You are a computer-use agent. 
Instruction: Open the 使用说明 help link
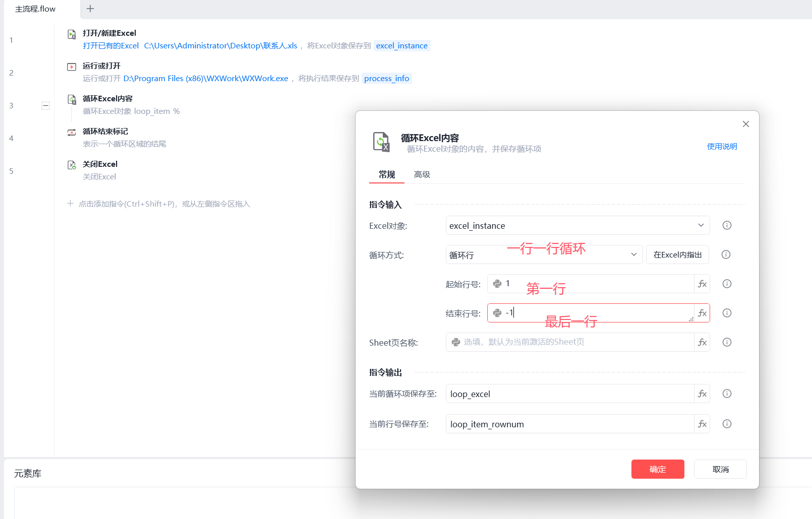pos(722,146)
